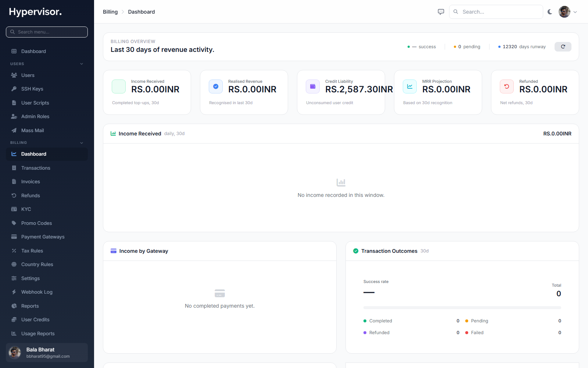Image resolution: width=588 pixels, height=368 pixels.
Task: Click the Webhook Log bolt icon
Action: pyautogui.click(x=14, y=292)
